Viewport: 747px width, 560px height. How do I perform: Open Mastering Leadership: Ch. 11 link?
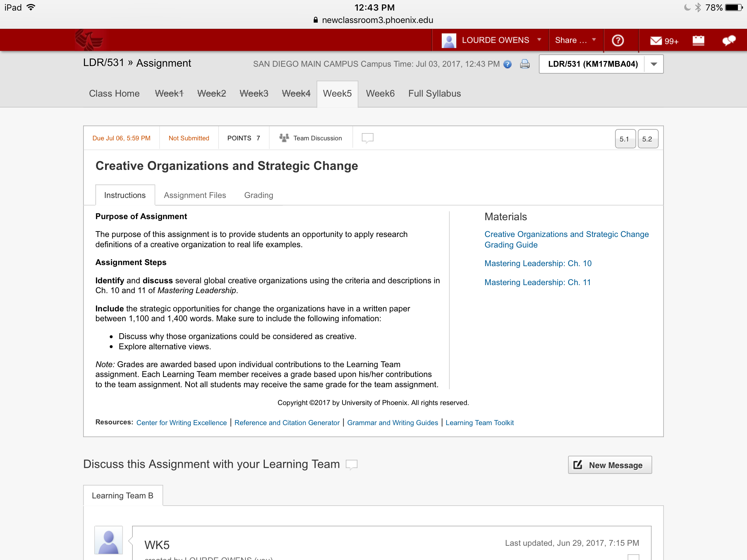[538, 283]
